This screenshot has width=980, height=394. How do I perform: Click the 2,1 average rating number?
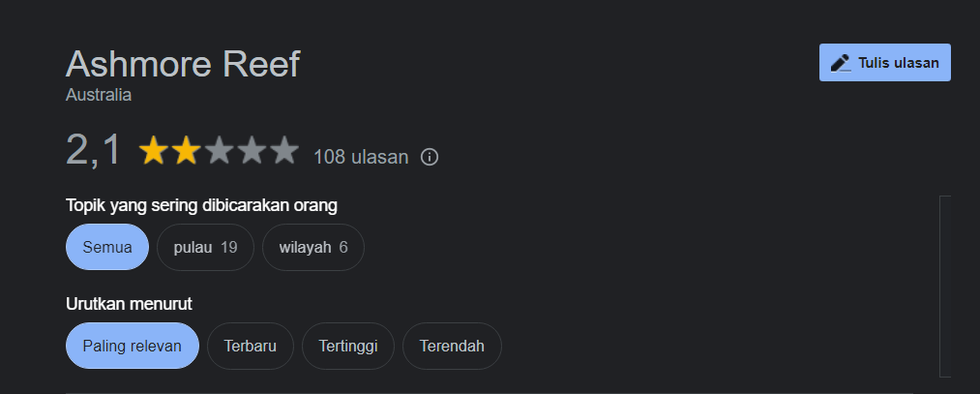point(94,151)
